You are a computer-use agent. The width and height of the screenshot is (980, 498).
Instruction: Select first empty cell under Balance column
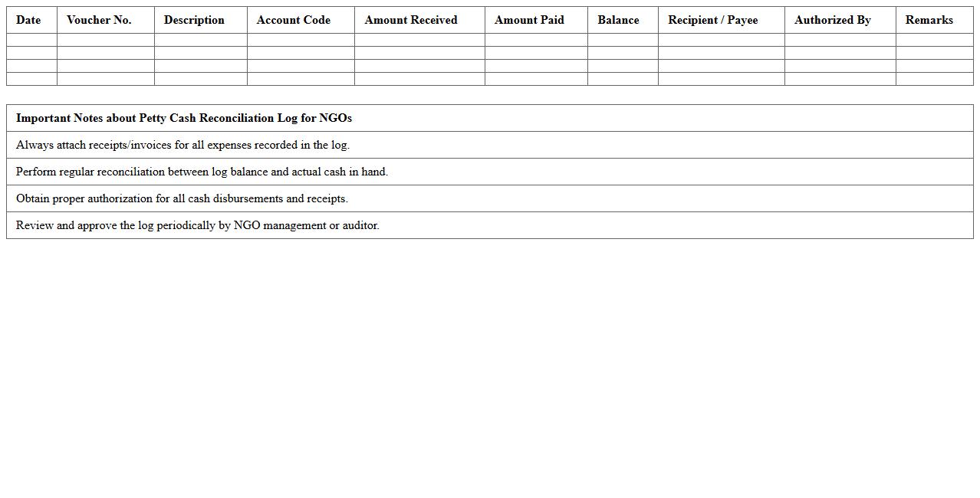click(x=623, y=40)
